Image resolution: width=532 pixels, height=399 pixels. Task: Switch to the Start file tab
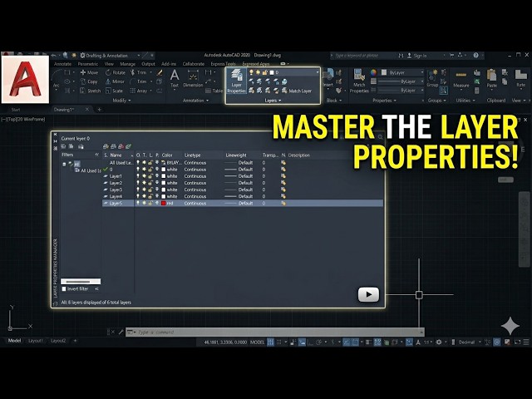(x=16, y=110)
